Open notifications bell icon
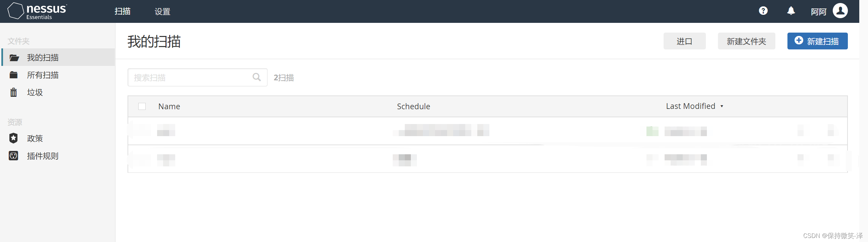 click(790, 11)
